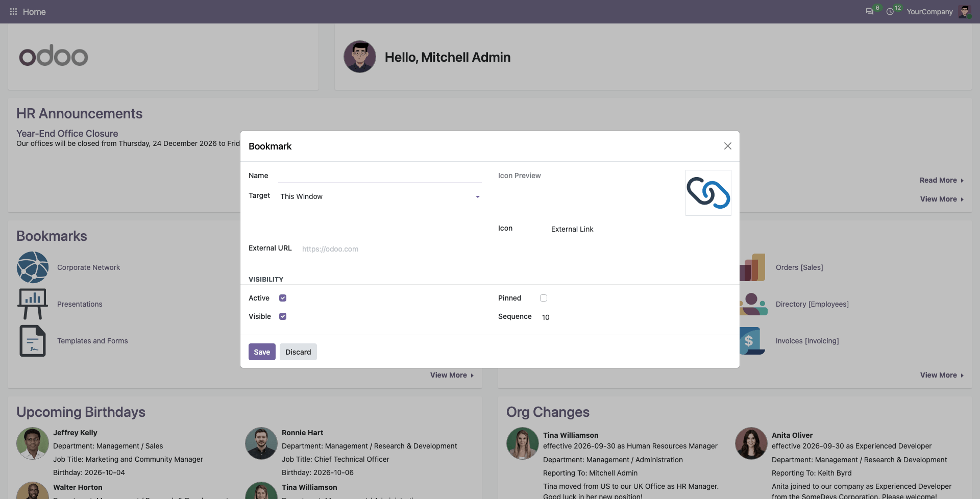Save the bookmark
980x499 pixels.
pos(262,352)
